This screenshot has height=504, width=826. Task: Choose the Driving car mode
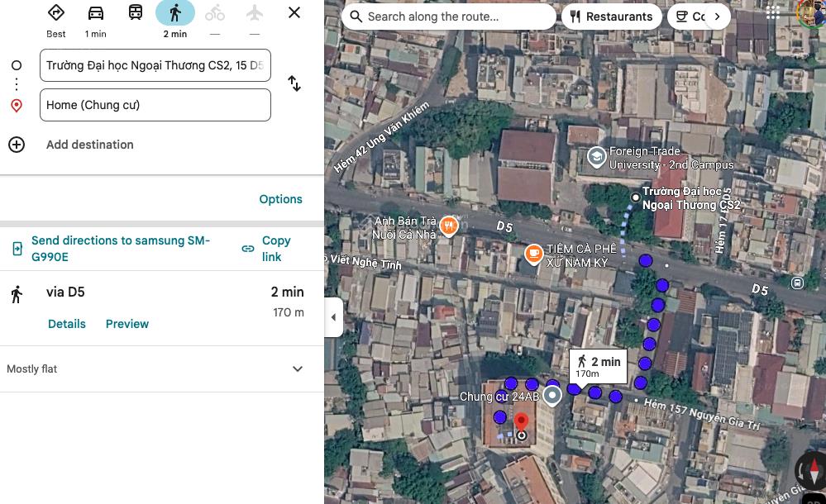(x=95, y=12)
